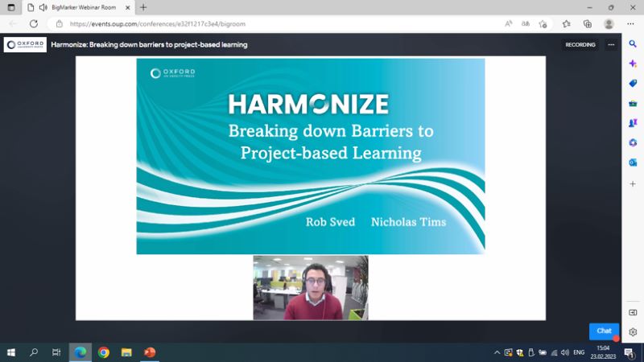Viewport: 644px width, 362px height.
Task: Open the webinar Chat panel
Action: [604, 331]
